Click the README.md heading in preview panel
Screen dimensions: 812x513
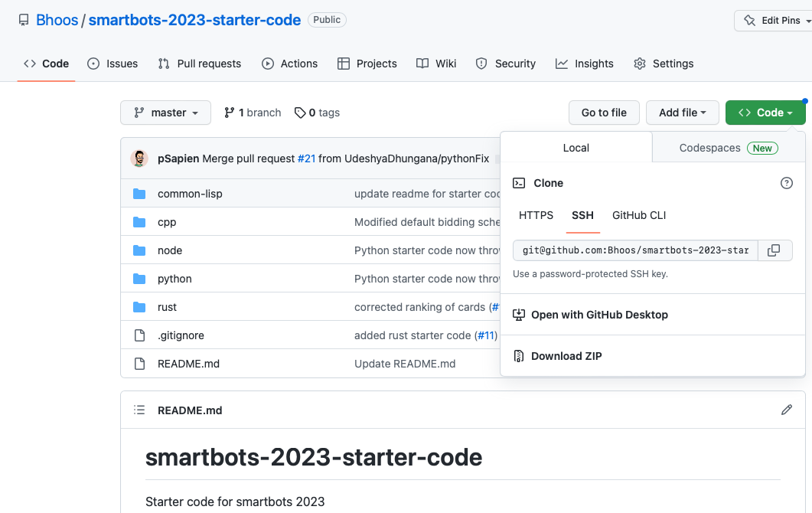[190, 410]
